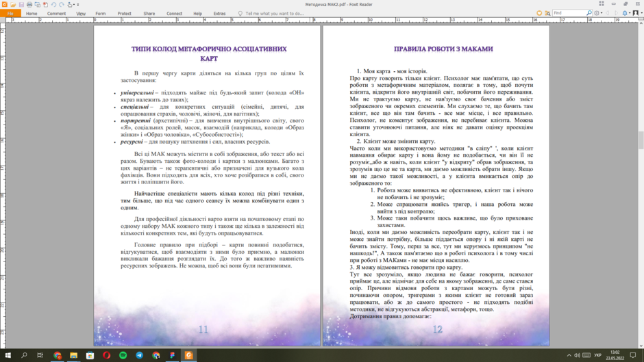The image size is (644, 362).
Task: Undo the last action
Action: click(x=53, y=5)
